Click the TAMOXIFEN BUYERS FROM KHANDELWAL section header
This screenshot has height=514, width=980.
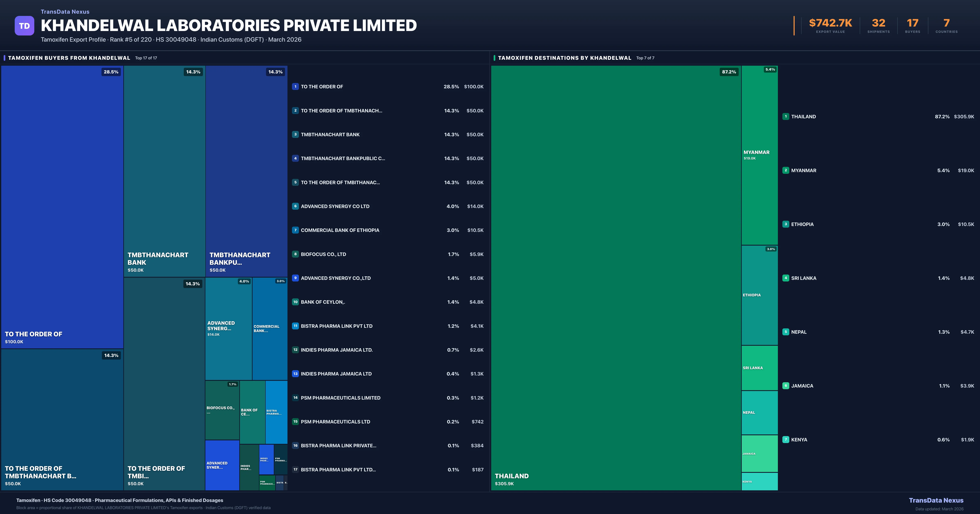[x=69, y=58]
